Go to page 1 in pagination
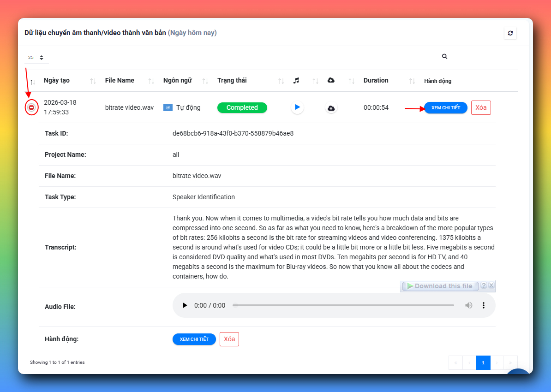 [x=483, y=362]
